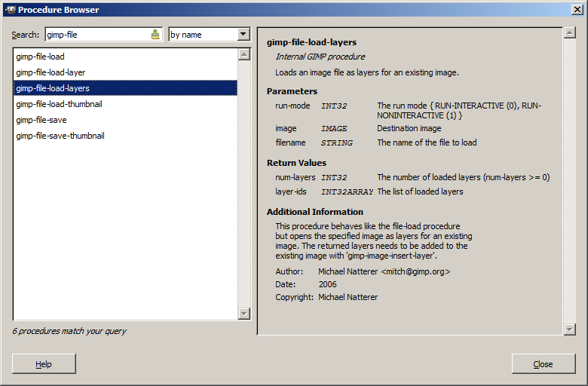
Task: Click the gimp-file-load-layers heading in details
Action: click(x=311, y=42)
